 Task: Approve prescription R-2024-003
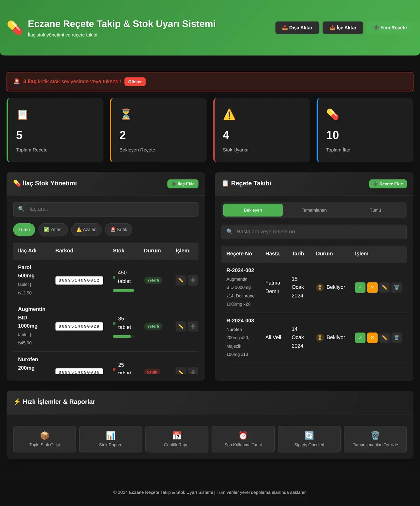coord(360,337)
